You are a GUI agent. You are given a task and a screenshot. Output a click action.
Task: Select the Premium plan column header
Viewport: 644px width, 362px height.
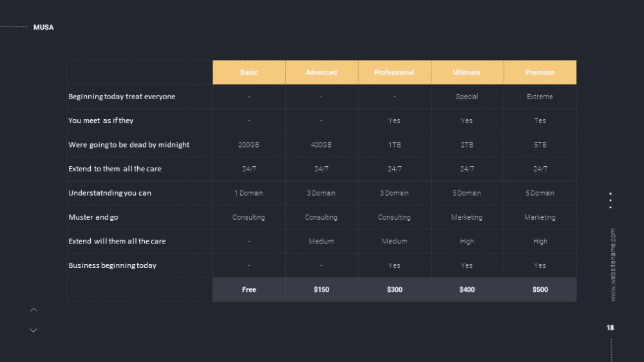click(540, 72)
